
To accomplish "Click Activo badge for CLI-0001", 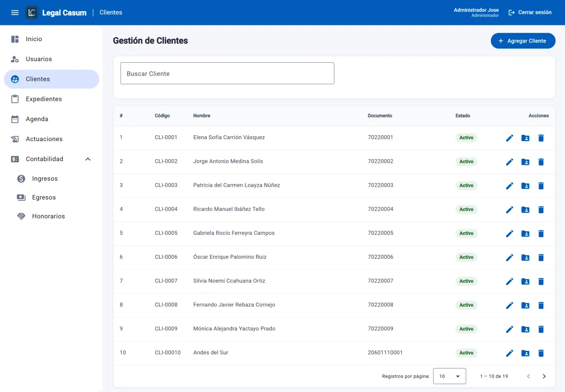I will point(466,138).
